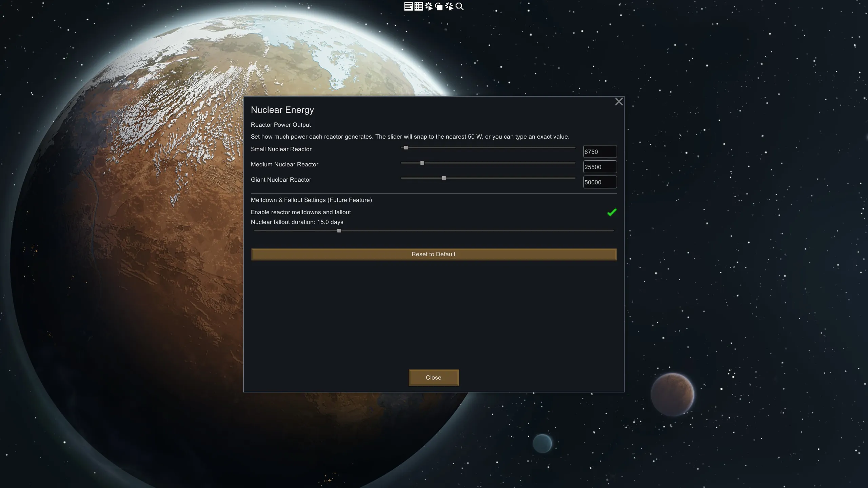Viewport: 868px width, 488px height.
Task: Click right end of fallout duration slider track
Action: (612, 231)
